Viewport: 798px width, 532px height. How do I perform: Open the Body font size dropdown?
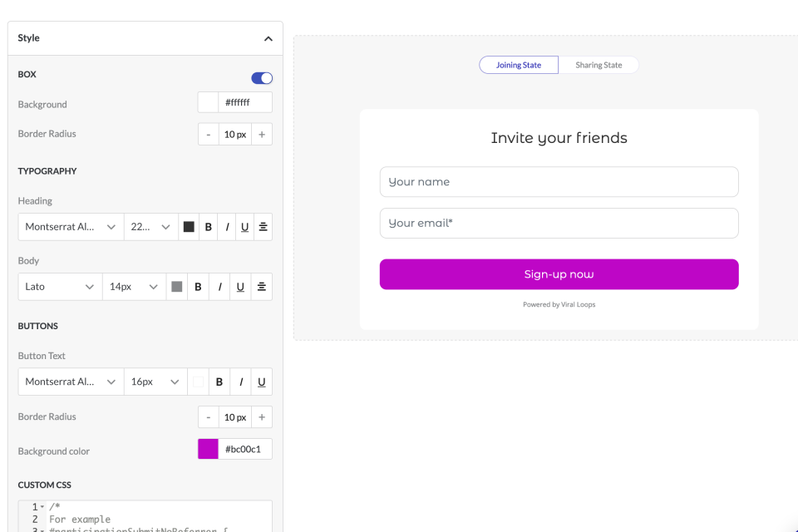click(134, 287)
